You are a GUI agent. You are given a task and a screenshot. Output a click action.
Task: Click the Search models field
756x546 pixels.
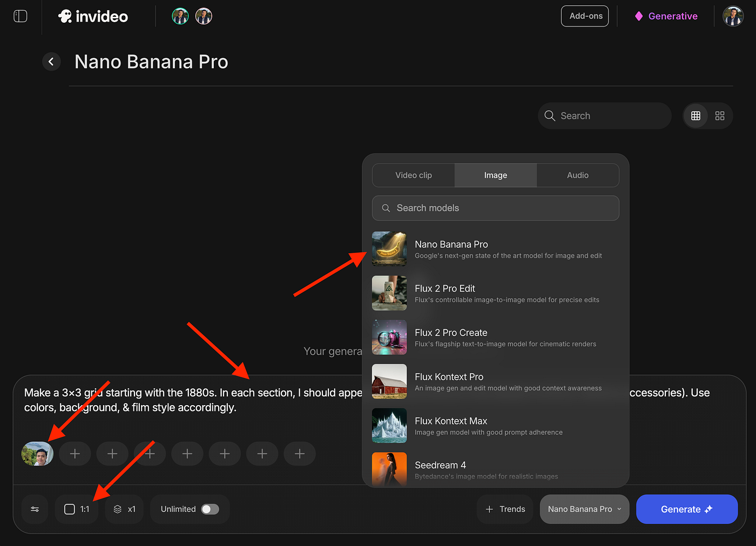495,208
